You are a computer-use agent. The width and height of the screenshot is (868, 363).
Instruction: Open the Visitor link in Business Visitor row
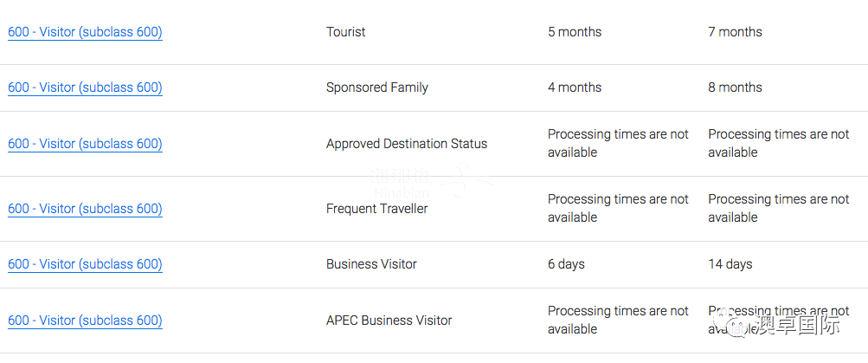[x=85, y=264]
